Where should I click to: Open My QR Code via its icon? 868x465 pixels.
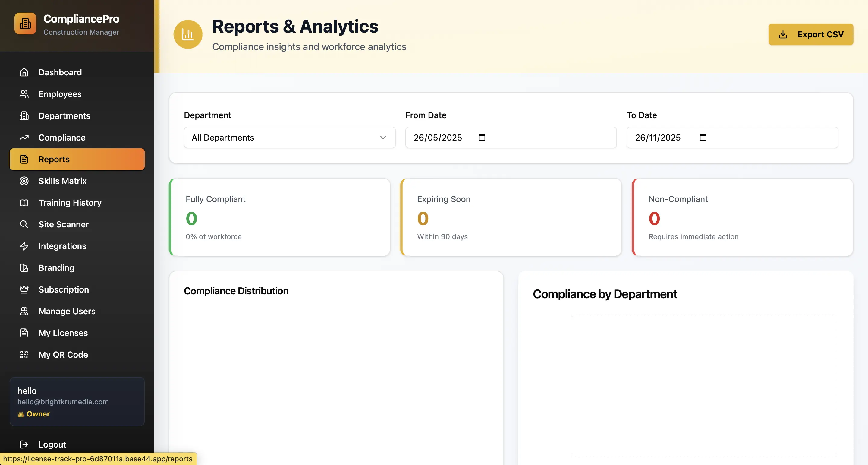(x=24, y=355)
